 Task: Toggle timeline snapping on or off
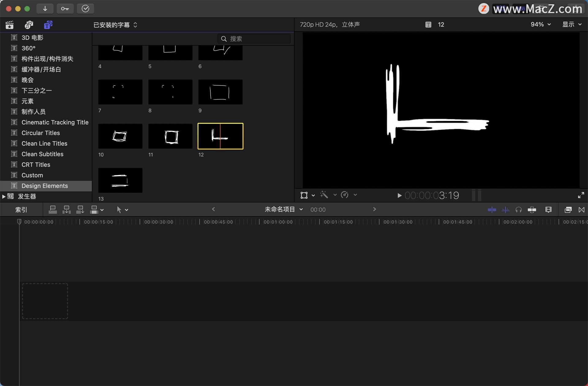point(532,210)
